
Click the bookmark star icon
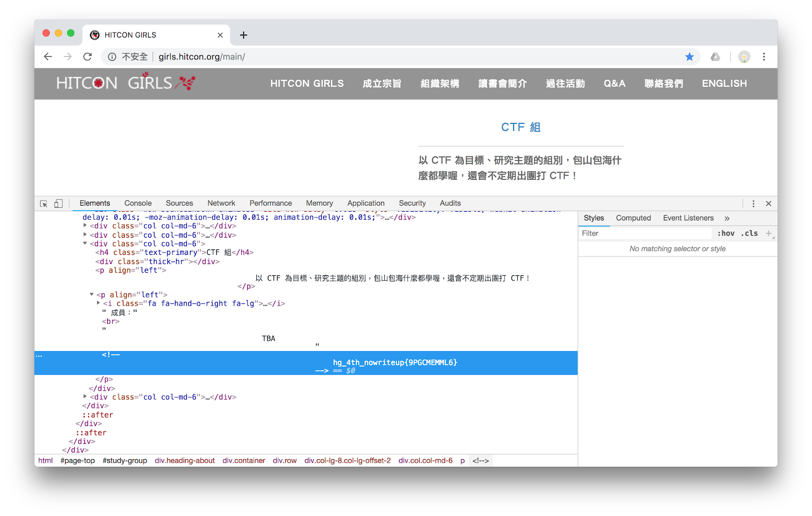pyautogui.click(x=689, y=57)
